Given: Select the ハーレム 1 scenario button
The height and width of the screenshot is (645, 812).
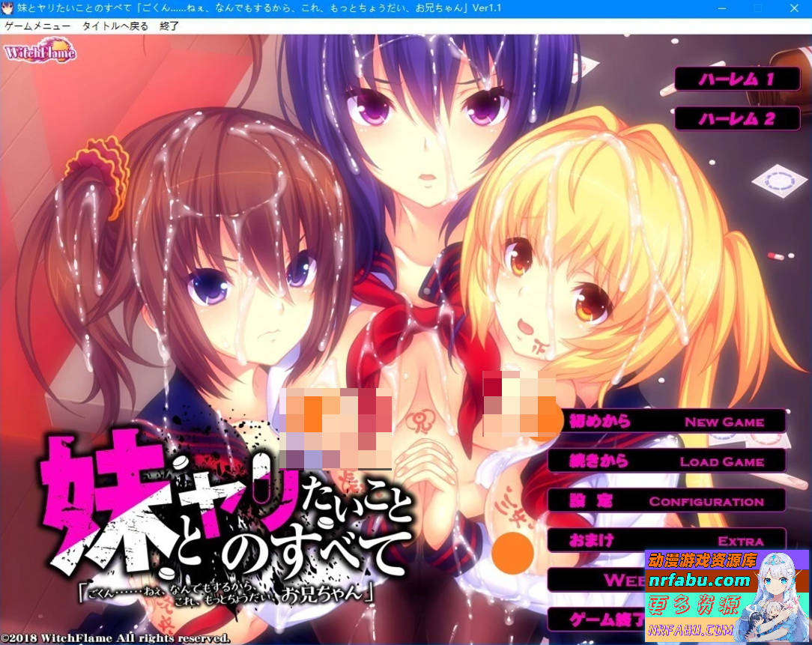Looking at the screenshot, I should point(737,79).
